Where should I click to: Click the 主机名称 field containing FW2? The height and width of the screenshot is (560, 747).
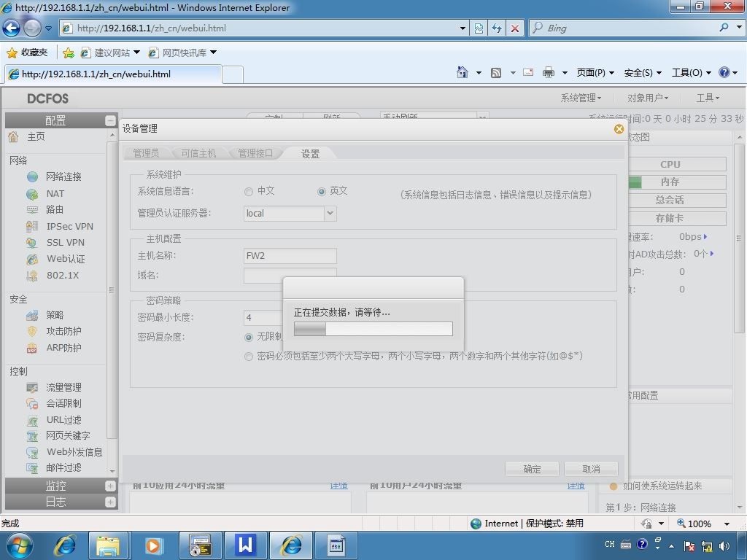point(290,256)
